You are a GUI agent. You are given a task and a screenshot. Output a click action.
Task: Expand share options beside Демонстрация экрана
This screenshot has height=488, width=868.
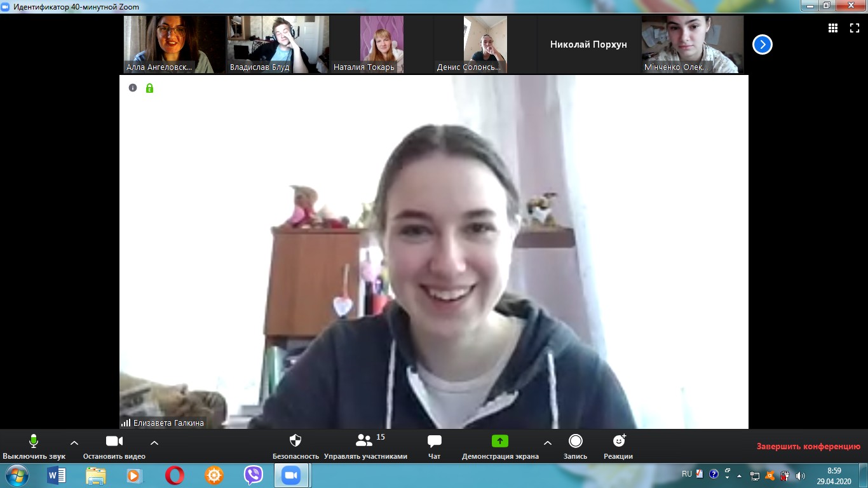coord(548,442)
